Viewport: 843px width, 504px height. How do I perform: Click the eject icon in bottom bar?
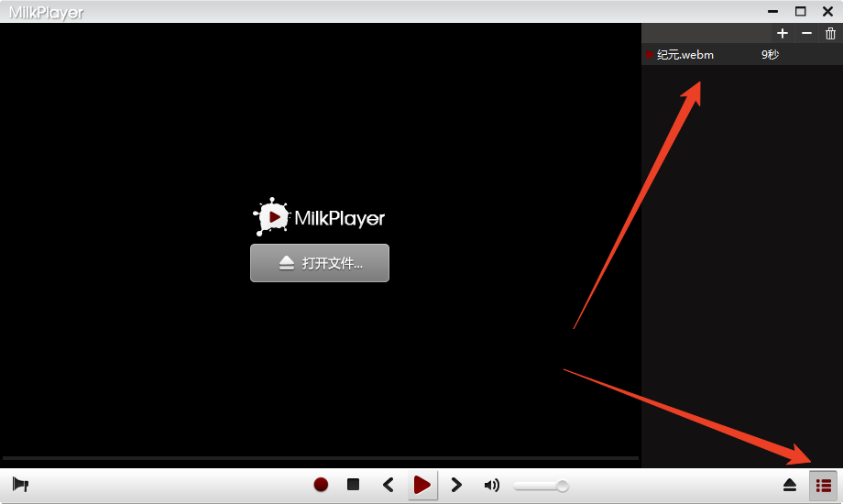789,486
